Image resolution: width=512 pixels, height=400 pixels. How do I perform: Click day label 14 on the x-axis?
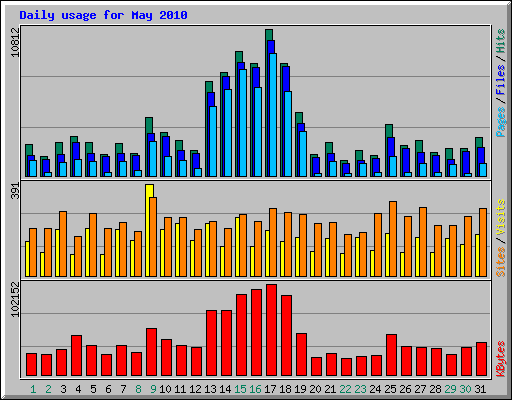point(225,389)
